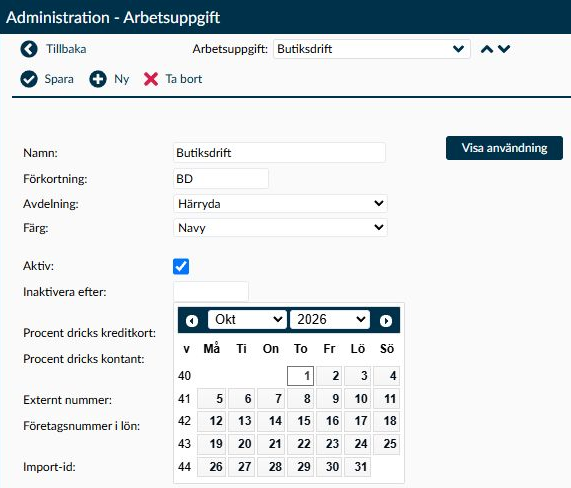Select October 5 in the calendar
571x488 pixels.
click(x=212, y=399)
